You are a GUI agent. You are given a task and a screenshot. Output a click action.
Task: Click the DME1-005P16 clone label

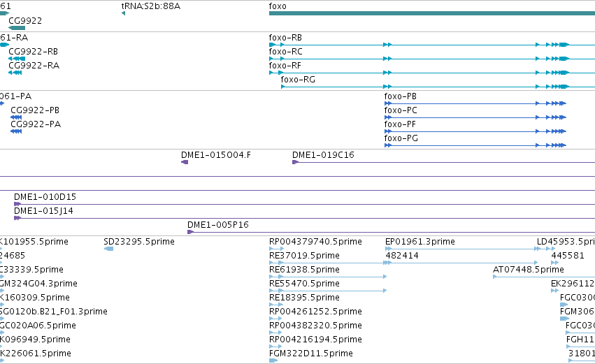[218, 225]
